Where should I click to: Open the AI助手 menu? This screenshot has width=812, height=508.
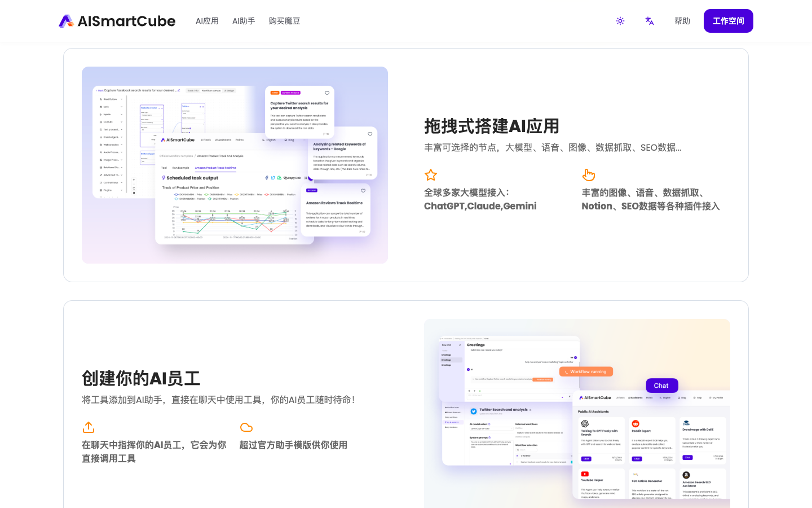pos(244,21)
